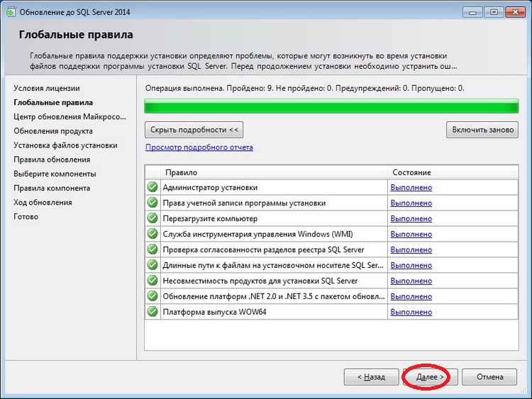Click check icon beside Права учетной записи
This screenshot has width=532, height=399.
[x=153, y=203]
